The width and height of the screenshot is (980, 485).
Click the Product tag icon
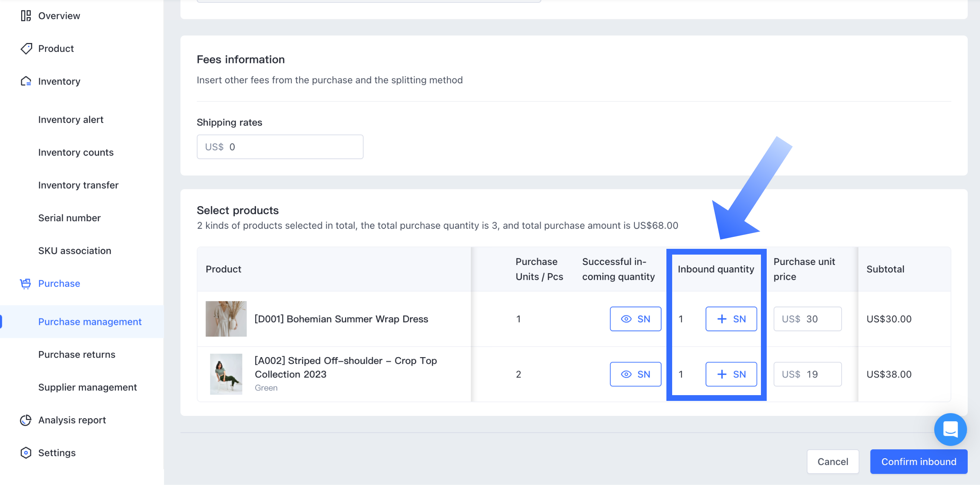26,49
